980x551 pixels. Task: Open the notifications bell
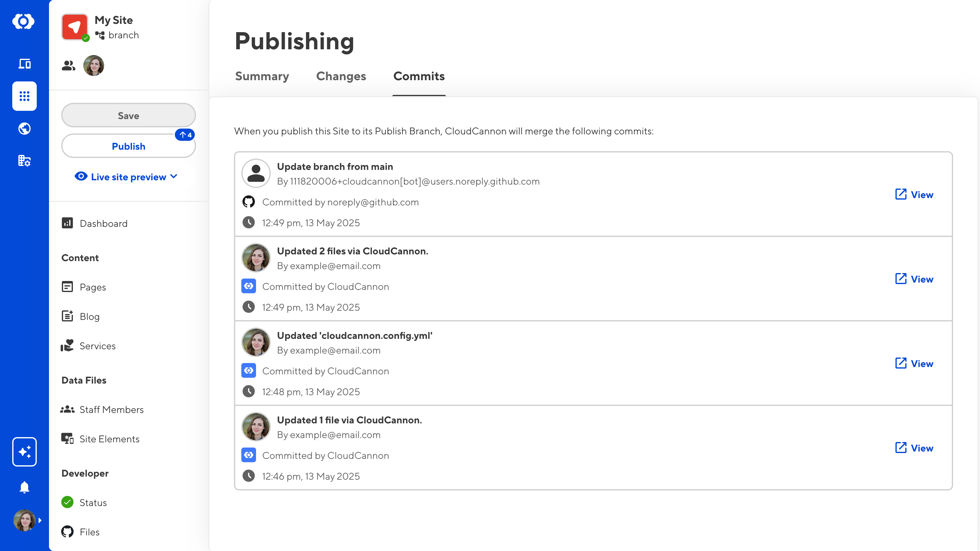pyautogui.click(x=24, y=487)
